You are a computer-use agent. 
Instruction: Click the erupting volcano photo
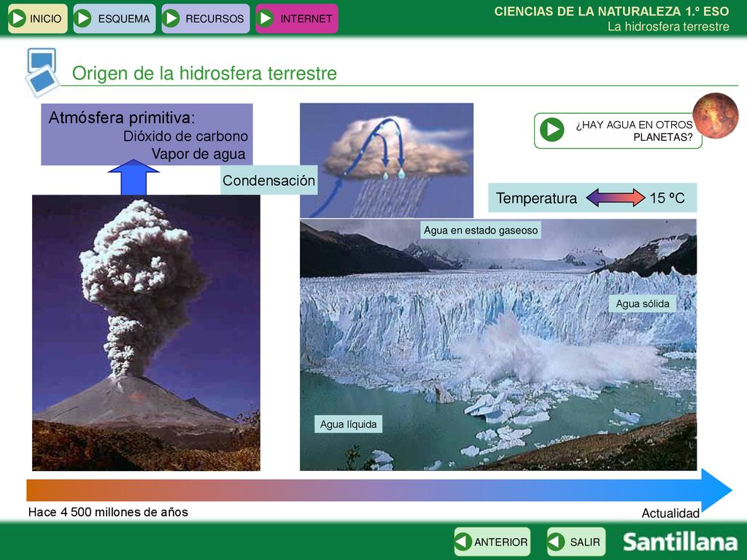click(x=146, y=332)
